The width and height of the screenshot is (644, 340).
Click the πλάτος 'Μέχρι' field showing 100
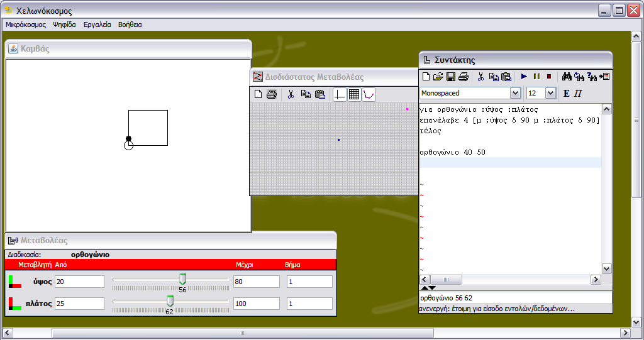tap(257, 304)
